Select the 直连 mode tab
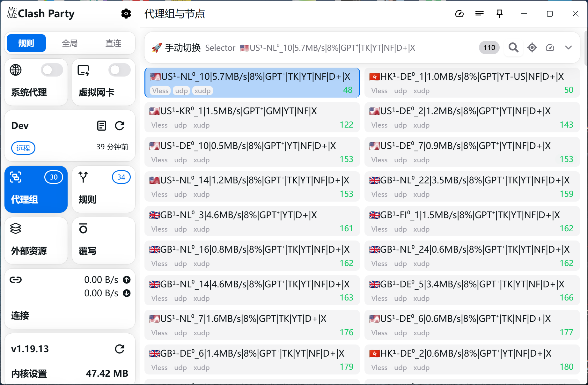 (x=114, y=43)
